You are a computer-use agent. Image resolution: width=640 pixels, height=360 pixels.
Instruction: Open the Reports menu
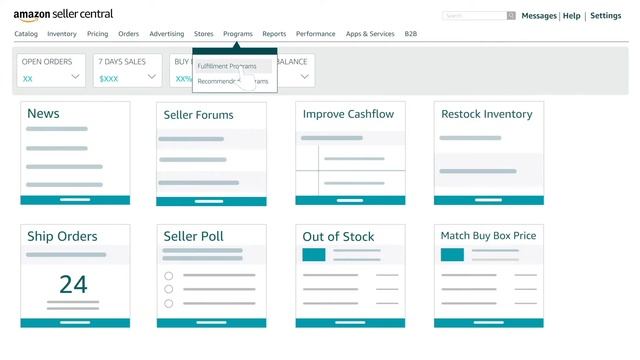pyautogui.click(x=274, y=34)
